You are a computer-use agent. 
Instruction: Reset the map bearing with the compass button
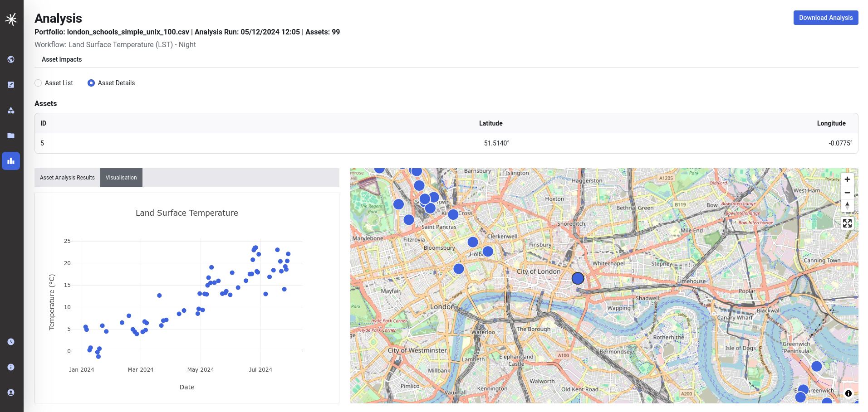(x=847, y=205)
